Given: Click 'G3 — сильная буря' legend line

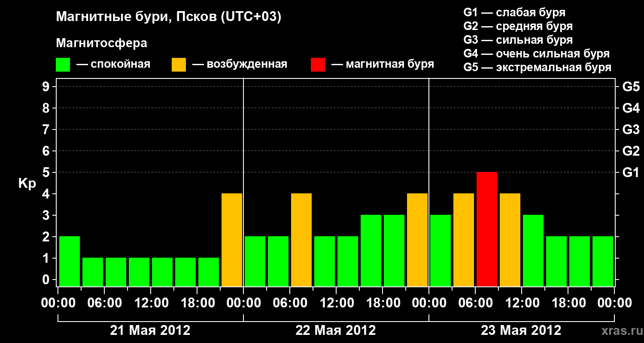Looking at the screenshot, I should 518,40.
